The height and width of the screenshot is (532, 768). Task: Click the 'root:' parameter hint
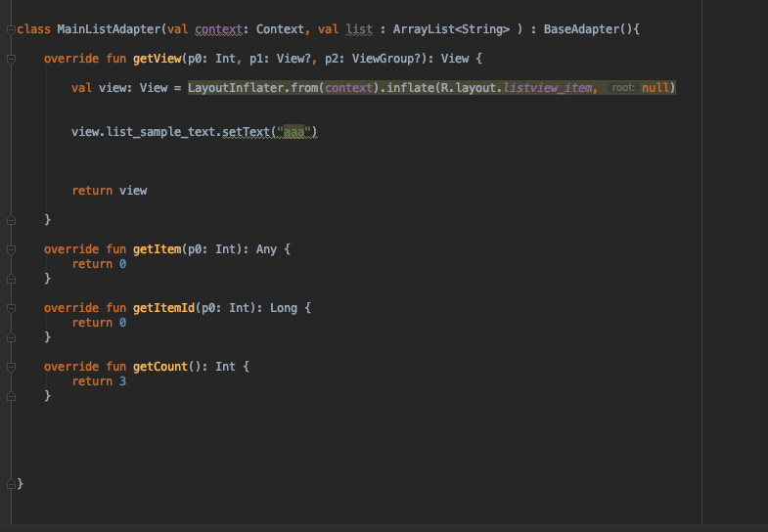(x=623, y=88)
